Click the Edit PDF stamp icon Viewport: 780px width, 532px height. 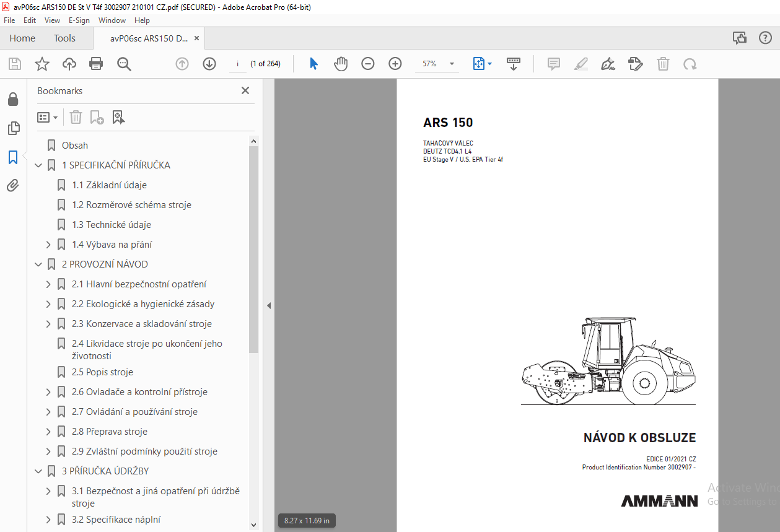pos(635,64)
